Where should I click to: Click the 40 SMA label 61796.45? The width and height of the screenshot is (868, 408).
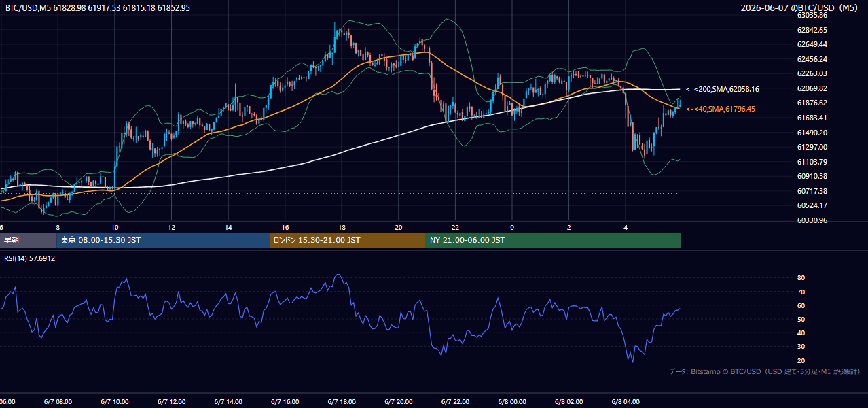click(x=721, y=109)
